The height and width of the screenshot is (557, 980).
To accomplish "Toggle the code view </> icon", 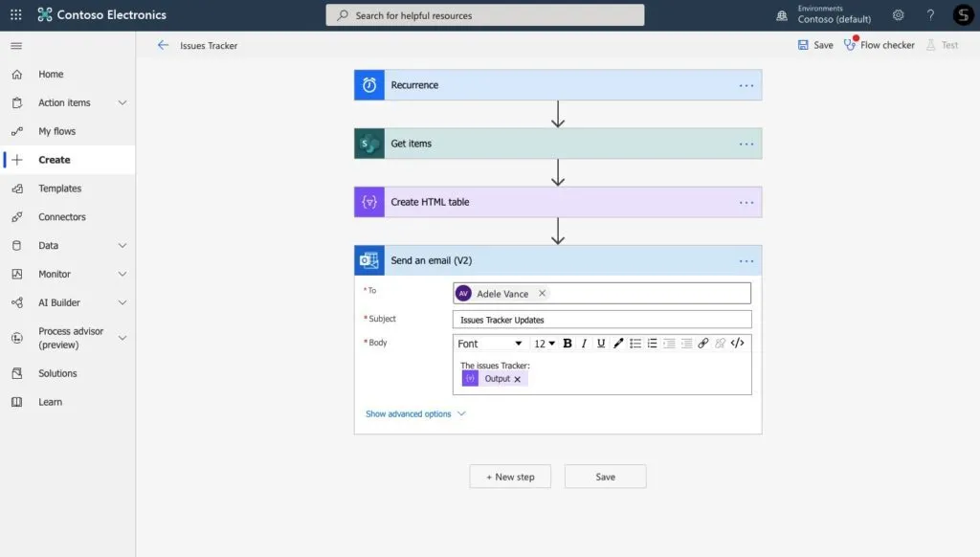I will pyautogui.click(x=738, y=344).
